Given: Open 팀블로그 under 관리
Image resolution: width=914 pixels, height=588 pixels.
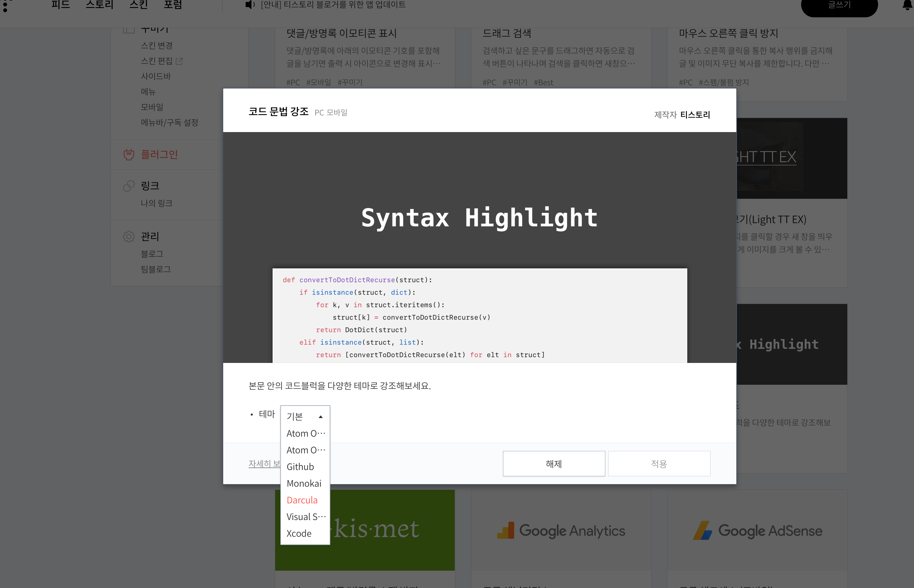Looking at the screenshot, I should [156, 269].
